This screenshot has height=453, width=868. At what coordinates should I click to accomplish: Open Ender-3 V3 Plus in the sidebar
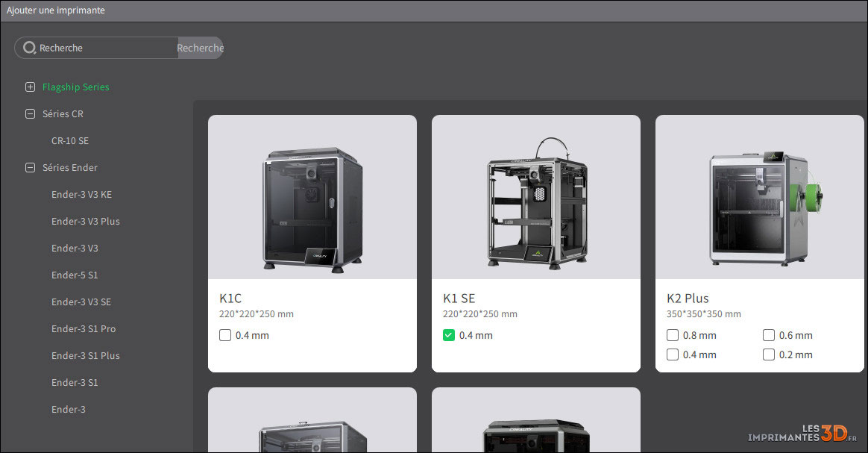tap(85, 221)
